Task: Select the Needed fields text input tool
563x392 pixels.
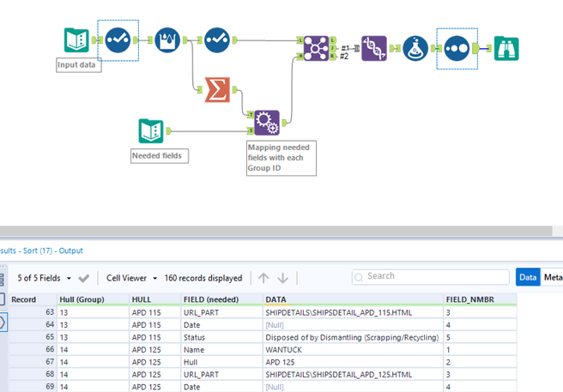Action: pos(151,131)
